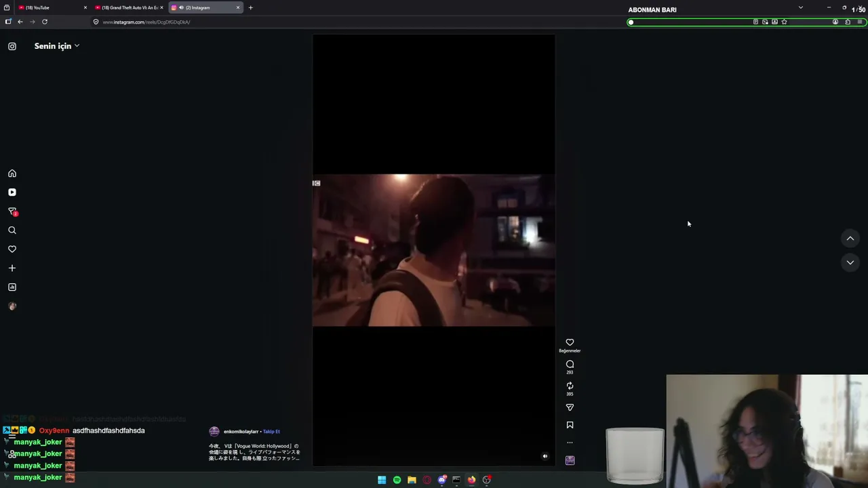Open enkomikolaylarr profile name link
Viewport: 868px width, 488px height.
(x=241, y=432)
